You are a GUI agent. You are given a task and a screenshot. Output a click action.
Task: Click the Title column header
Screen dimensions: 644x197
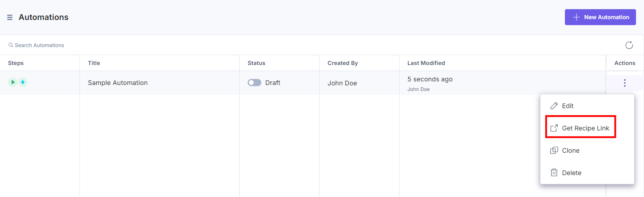click(94, 63)
